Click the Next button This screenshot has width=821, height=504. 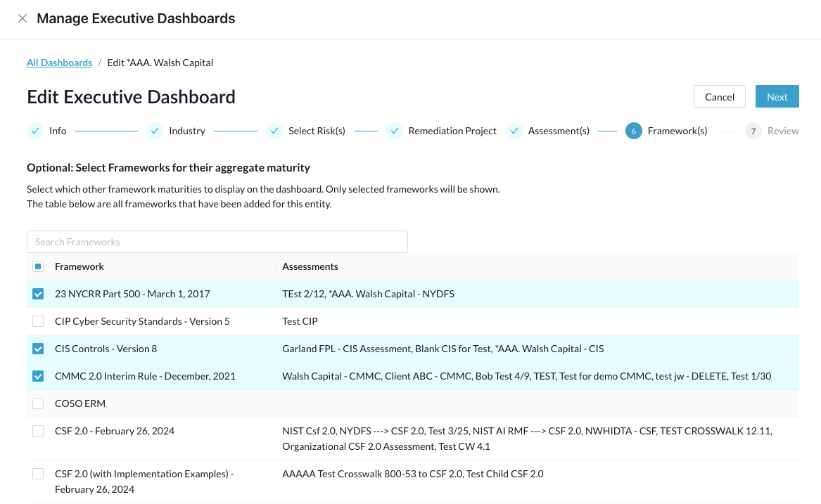pos(777,97)
